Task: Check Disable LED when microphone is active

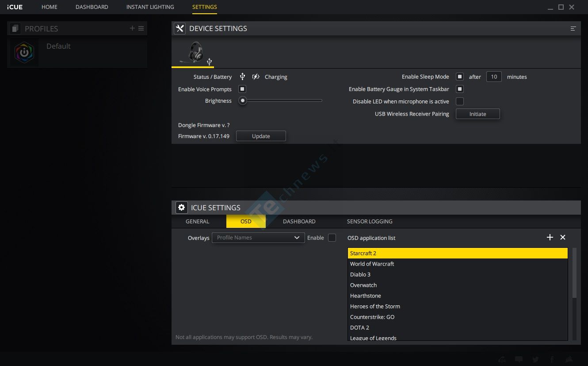Action: pyautogui.click(x=460, y=101)
